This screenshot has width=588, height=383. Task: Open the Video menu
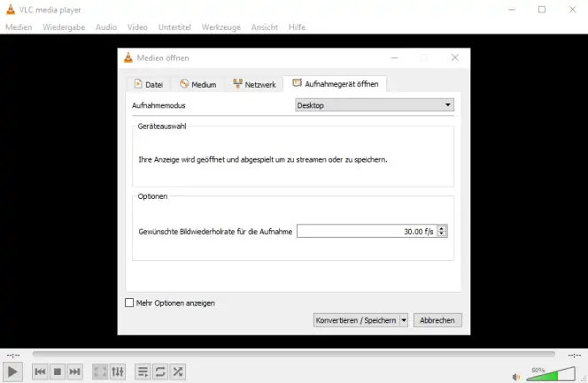pyautogui.click(x=137, y=27)
